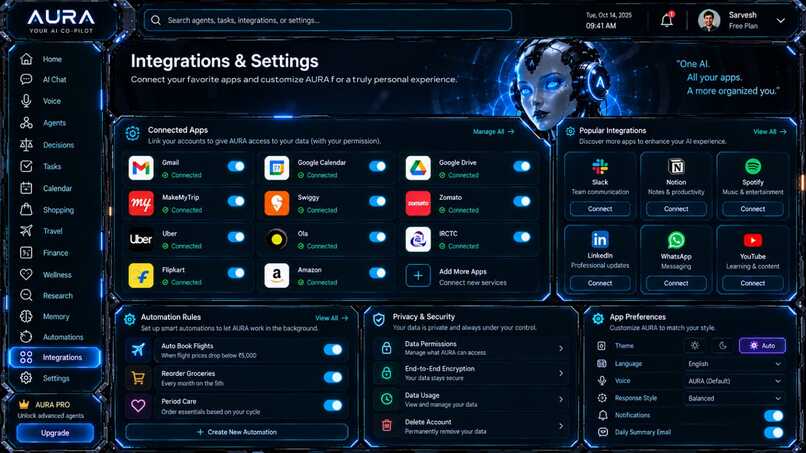Click the Google Calendar app icon

click(277, 168)
